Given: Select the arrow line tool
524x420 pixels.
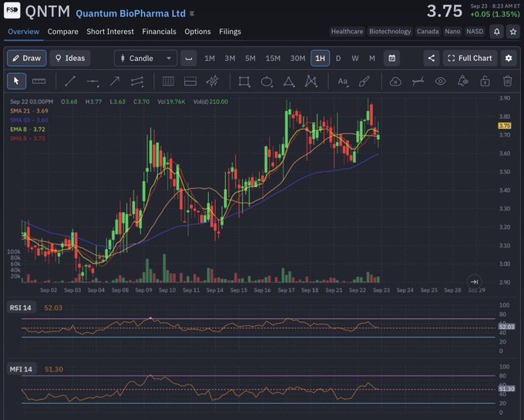Looking at the screenshot, I should coord(115,81).
